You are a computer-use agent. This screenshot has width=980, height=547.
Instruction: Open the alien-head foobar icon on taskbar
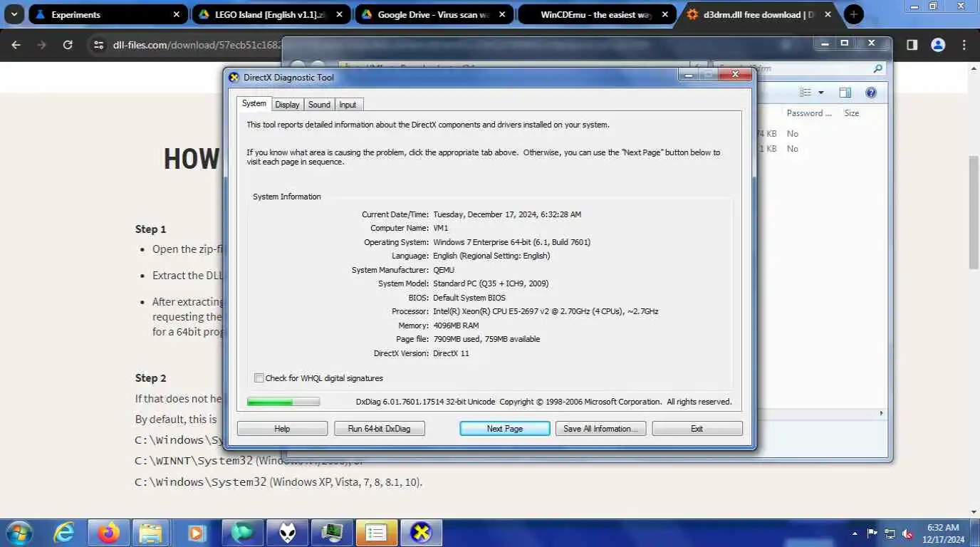coord(287,532)
